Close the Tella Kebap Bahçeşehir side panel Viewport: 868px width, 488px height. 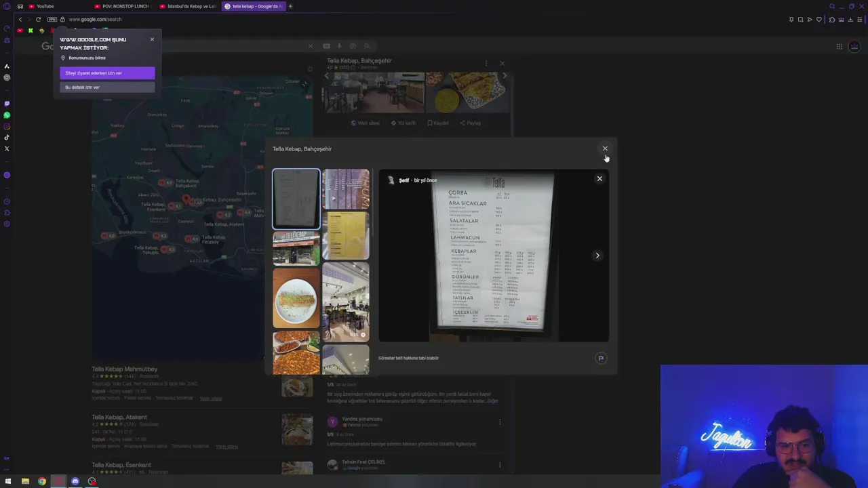click(502, 63)
